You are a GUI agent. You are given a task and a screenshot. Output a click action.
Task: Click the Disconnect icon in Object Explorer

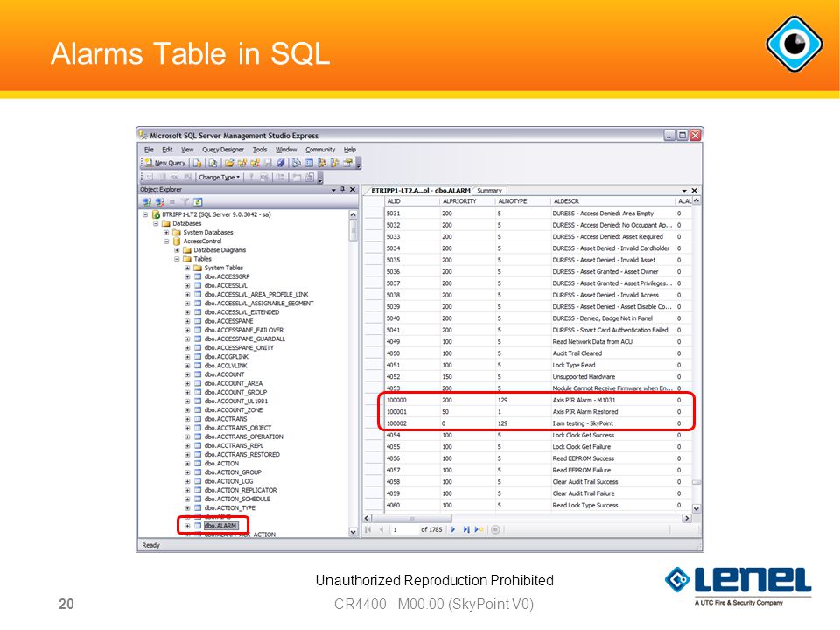pos(159,202)
